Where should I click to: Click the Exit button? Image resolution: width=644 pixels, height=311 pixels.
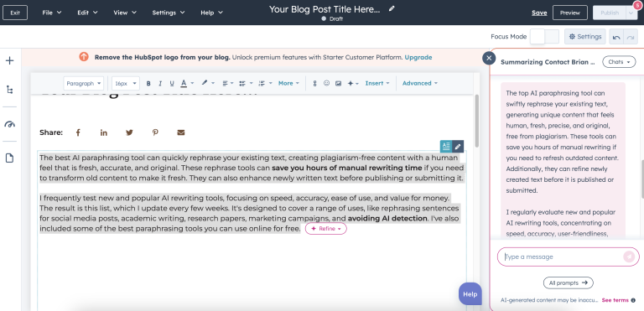pyautogui.click(x=15, y=13)
